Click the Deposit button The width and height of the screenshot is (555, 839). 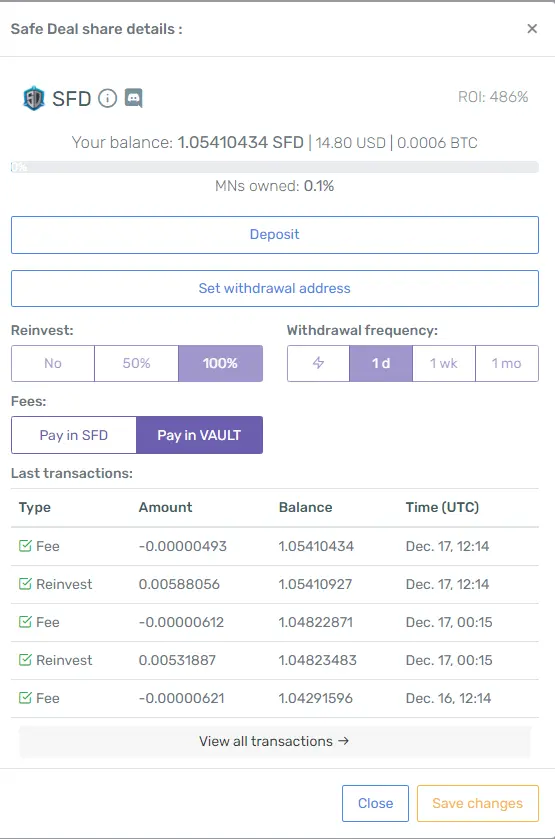pyautogui.click(x=275, y=235)
